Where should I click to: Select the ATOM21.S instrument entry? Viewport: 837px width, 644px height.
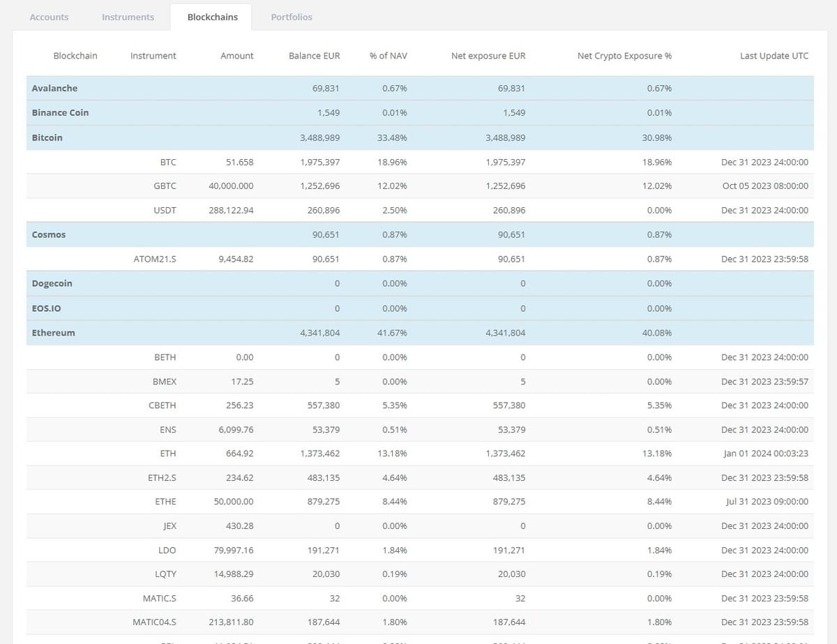point(155,259)
